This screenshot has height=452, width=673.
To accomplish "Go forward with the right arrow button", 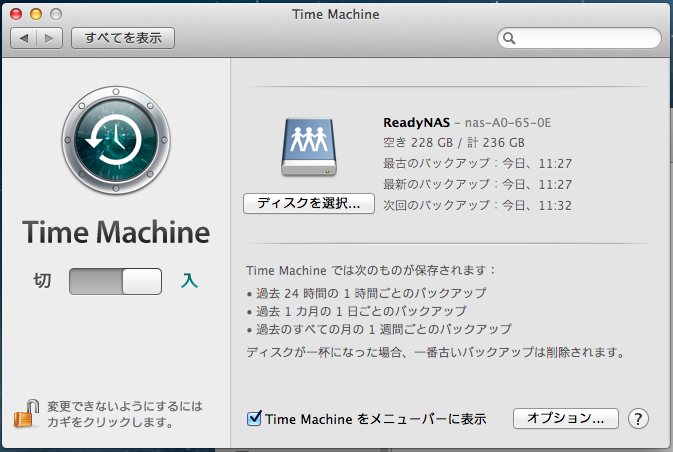I will point(50,38).
